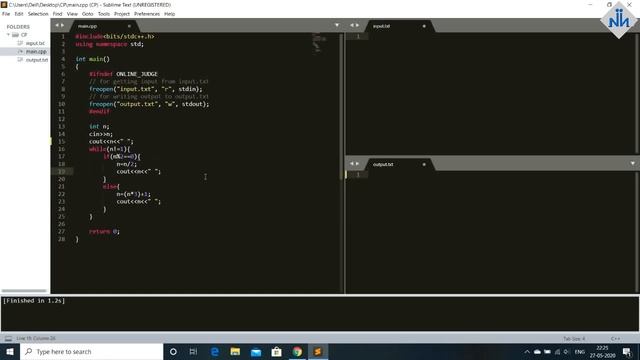Open the Project menu
This screenshot has height=360, width=640.
(x=122, y=14)
